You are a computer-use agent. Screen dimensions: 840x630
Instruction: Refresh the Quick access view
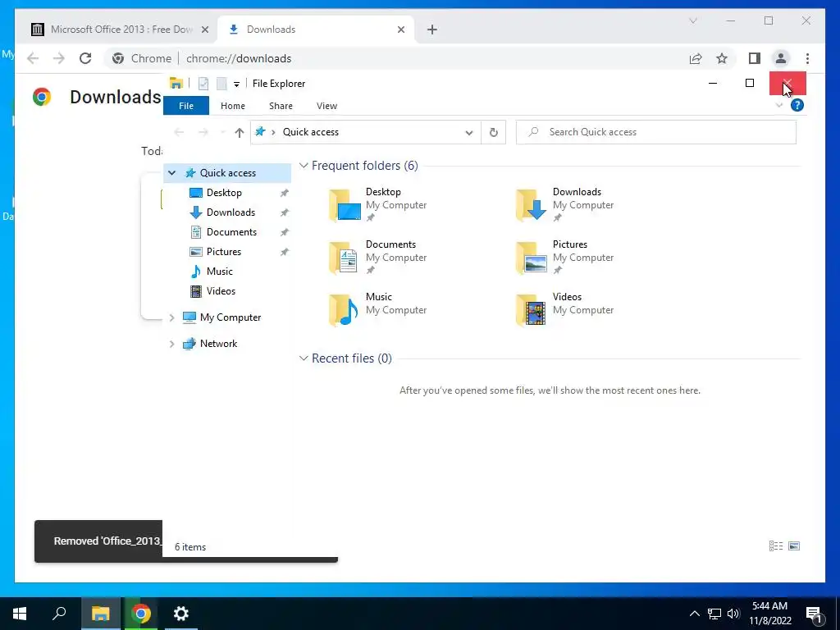[493, 132]
